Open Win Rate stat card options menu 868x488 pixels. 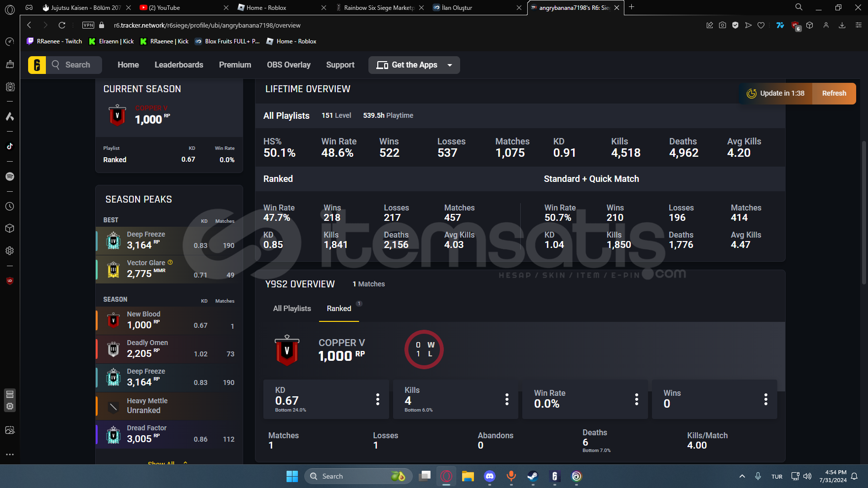coord(637,399)
